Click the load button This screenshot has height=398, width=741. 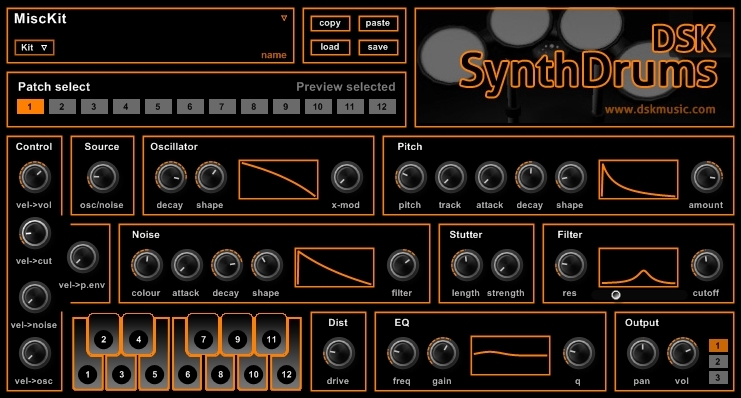(x=330, y=47)
